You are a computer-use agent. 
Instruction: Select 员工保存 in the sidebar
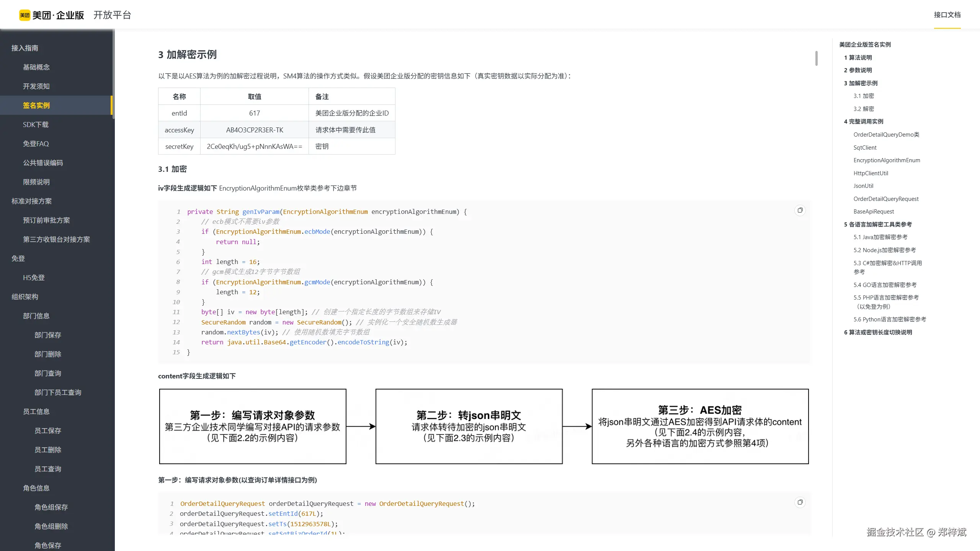(47, 430)
